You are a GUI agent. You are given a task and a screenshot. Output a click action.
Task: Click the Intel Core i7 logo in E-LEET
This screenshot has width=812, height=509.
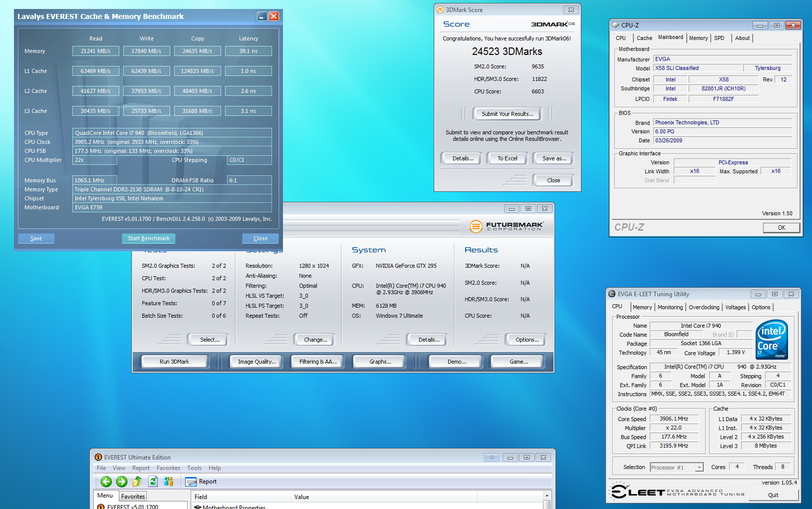pos(772,339)
